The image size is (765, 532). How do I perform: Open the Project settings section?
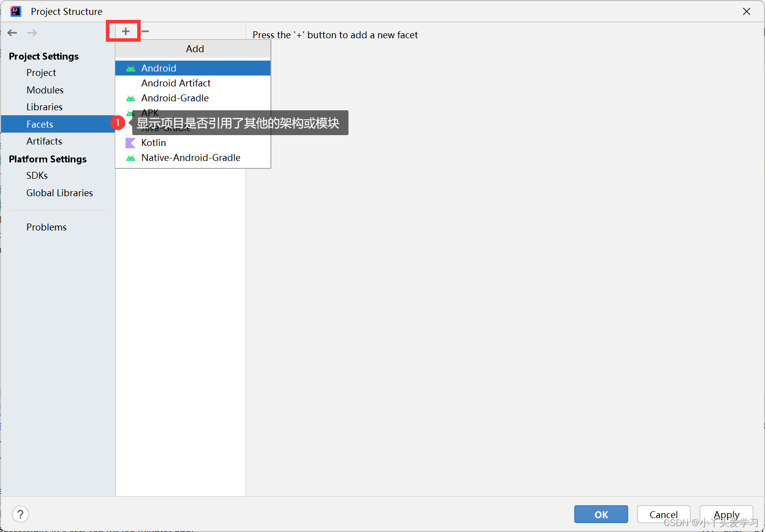41,73
